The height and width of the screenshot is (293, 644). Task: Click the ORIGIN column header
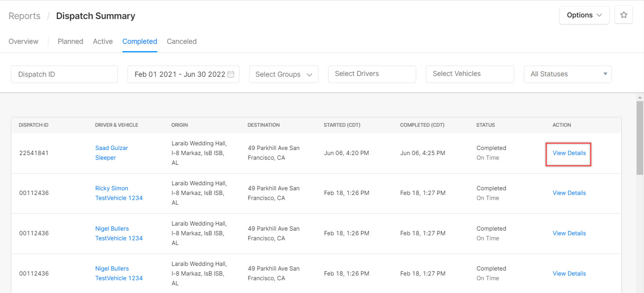(x=179, y=125)
